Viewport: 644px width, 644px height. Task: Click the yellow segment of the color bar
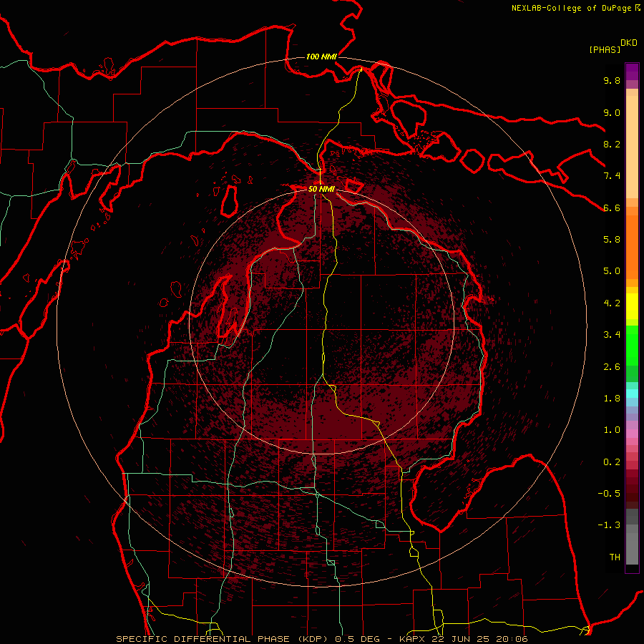pos(632,306)
